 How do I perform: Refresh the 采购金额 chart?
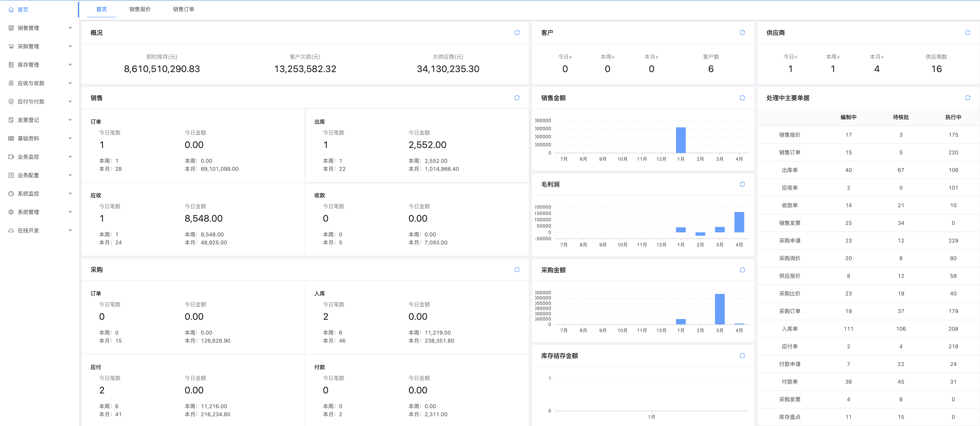(x=742, y=270)
